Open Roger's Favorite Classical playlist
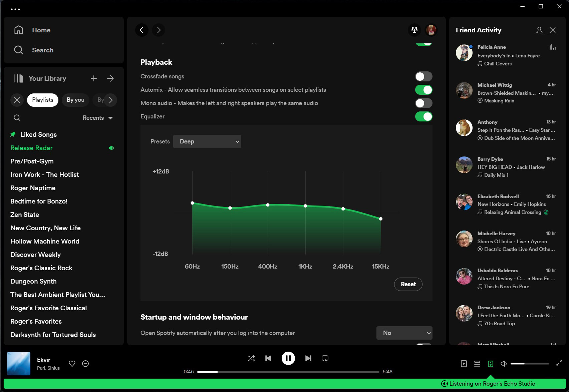This screenshot has width=569, height=392. pyautogui.click(x=48, y=308)
